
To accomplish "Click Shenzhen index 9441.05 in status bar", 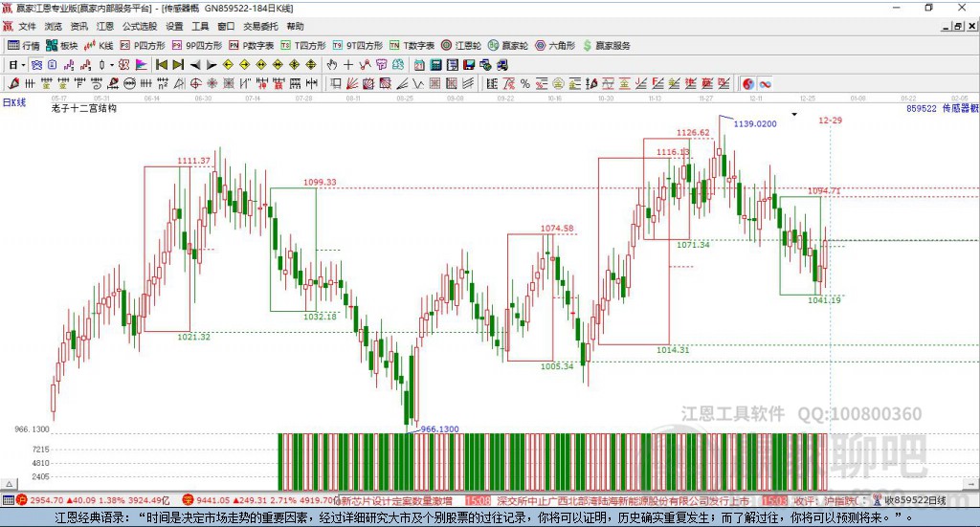I will [212, 500].
